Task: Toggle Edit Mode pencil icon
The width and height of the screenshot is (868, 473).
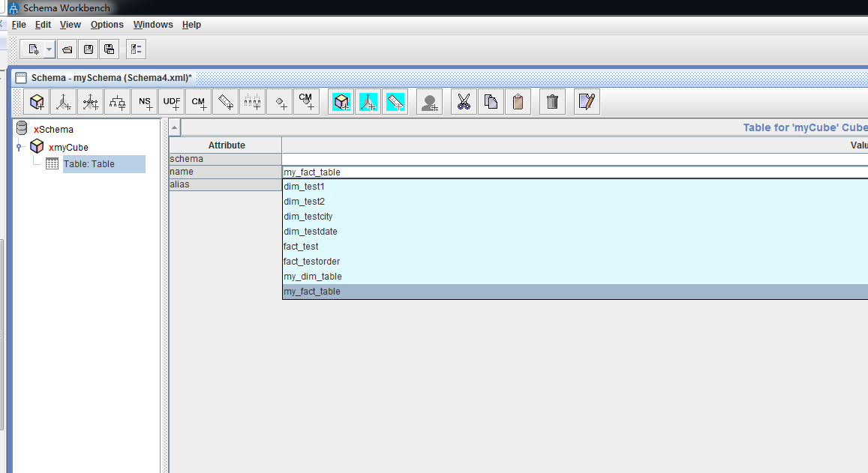Action: 587,102
